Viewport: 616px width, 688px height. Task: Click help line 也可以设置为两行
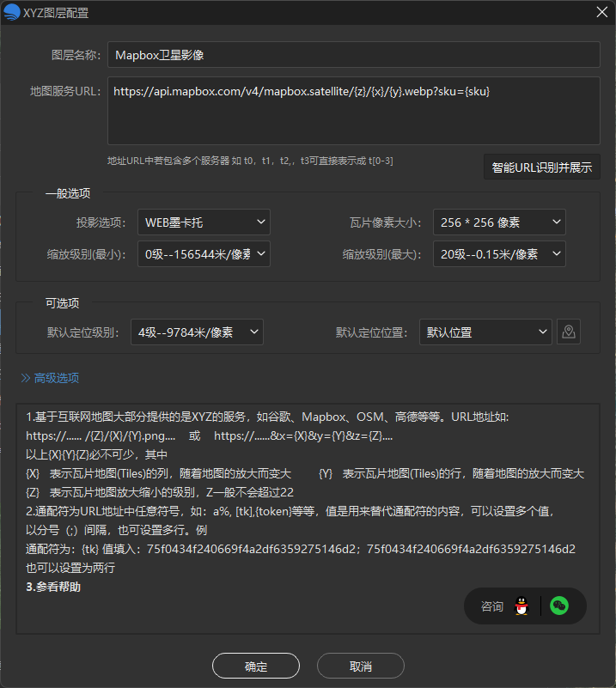click(x=70, y=568)
